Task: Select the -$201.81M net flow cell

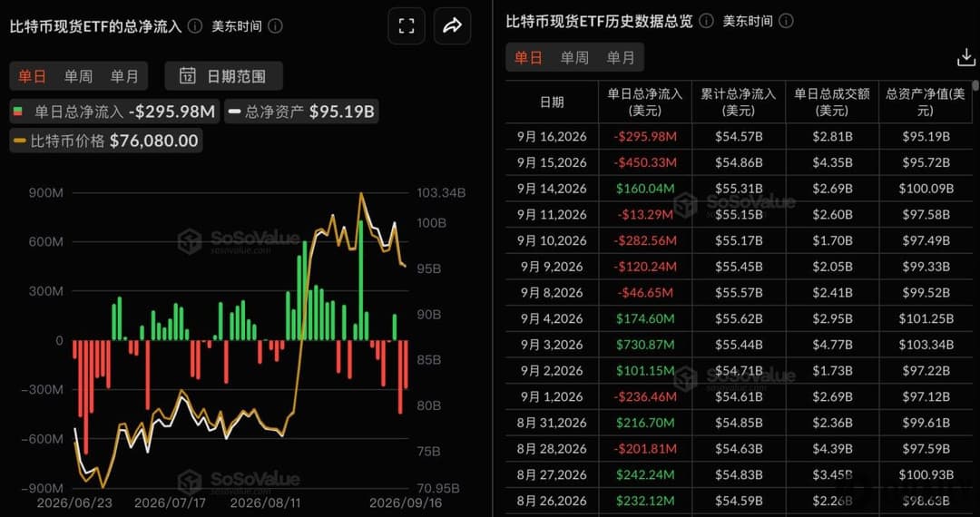Action: [645, 448]
